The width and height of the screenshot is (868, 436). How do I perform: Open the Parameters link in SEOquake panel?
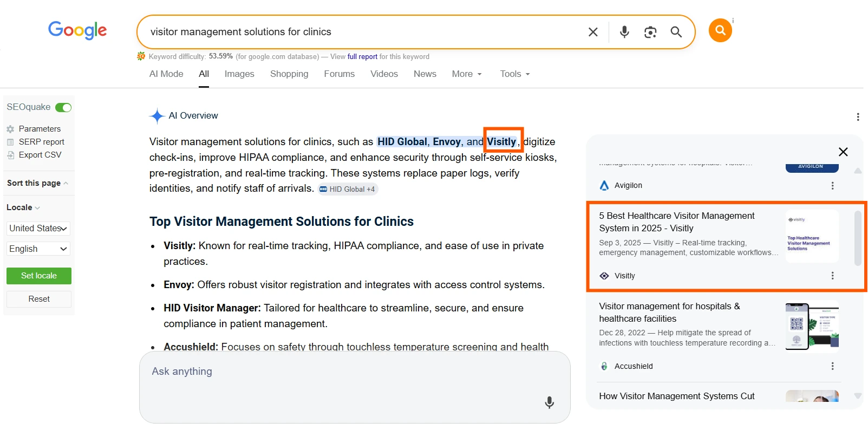tap(40, 129)
